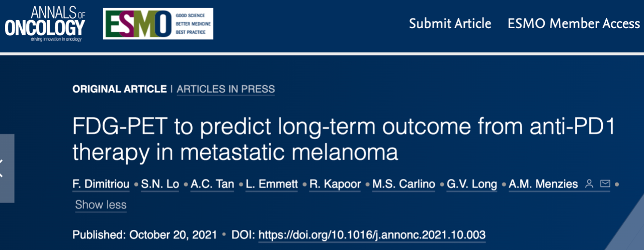
Task: Open ESMO Member Access menu item
Action: [574, 24]
